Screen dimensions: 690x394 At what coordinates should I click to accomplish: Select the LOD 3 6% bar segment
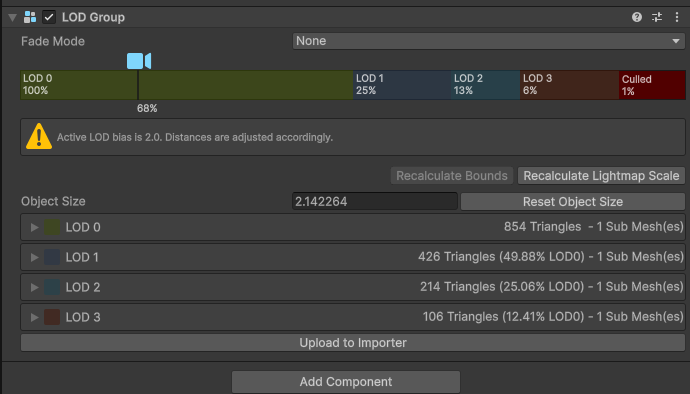point(569,85)
